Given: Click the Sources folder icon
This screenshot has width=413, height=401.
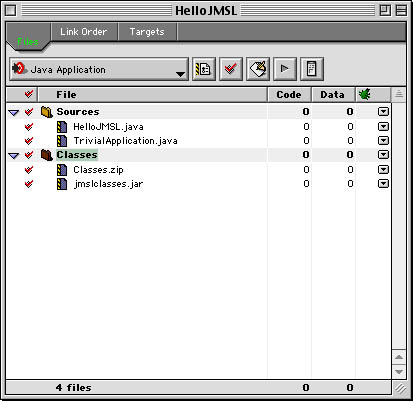Looking at the screenshot, I should pos(47,112).
